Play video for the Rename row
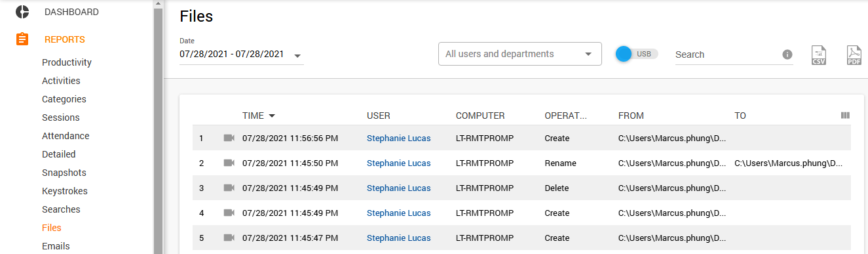Image resolution: width=868 pixels, height=254 pixels. point(229,163)
